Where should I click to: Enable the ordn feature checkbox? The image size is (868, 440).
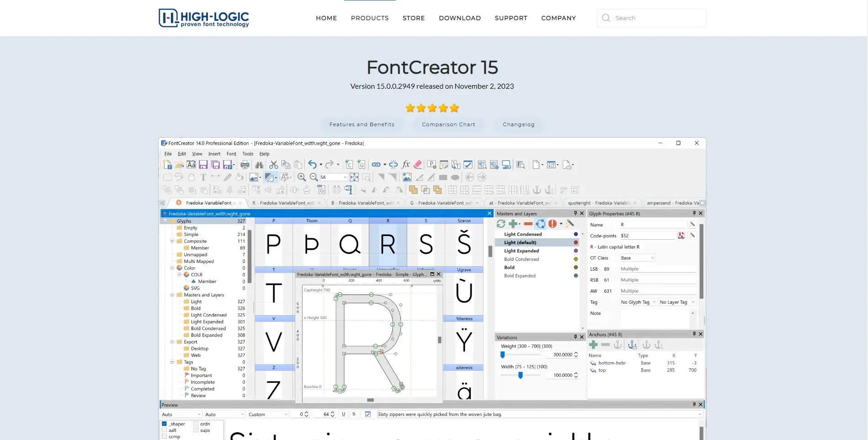pyautogui.click(x=196, y=424)
